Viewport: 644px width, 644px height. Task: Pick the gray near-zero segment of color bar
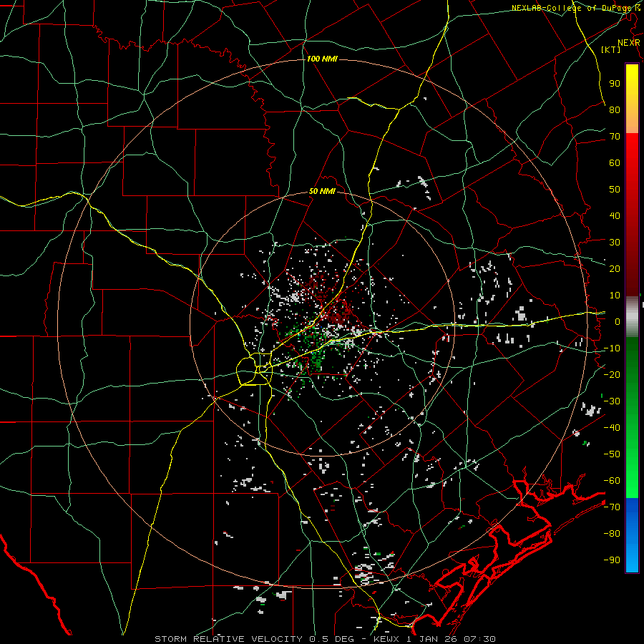(x=632, y=317)
